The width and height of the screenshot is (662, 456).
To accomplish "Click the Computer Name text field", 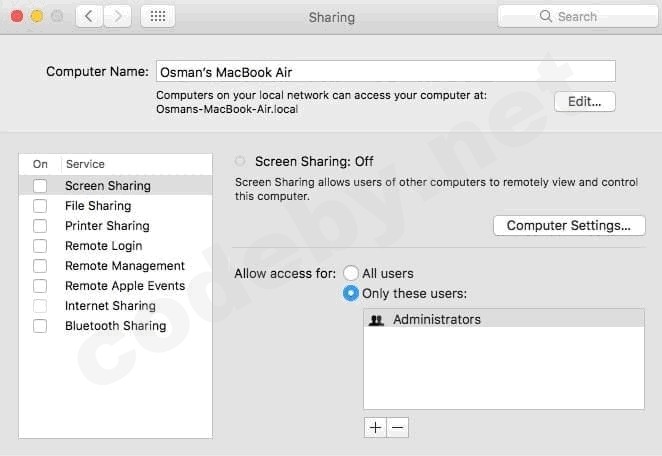I will pyautogui.click(x=385, y=72).
